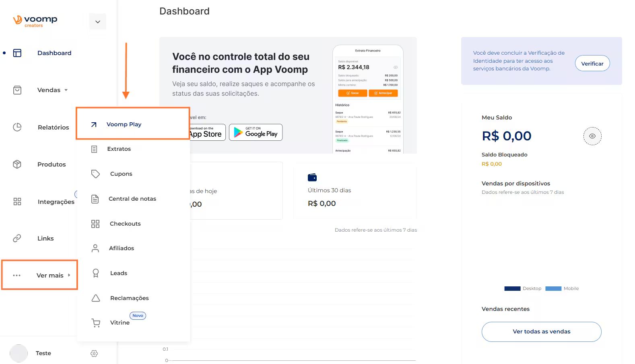Expand the Ver mais submenu arrow

[69, 275]
